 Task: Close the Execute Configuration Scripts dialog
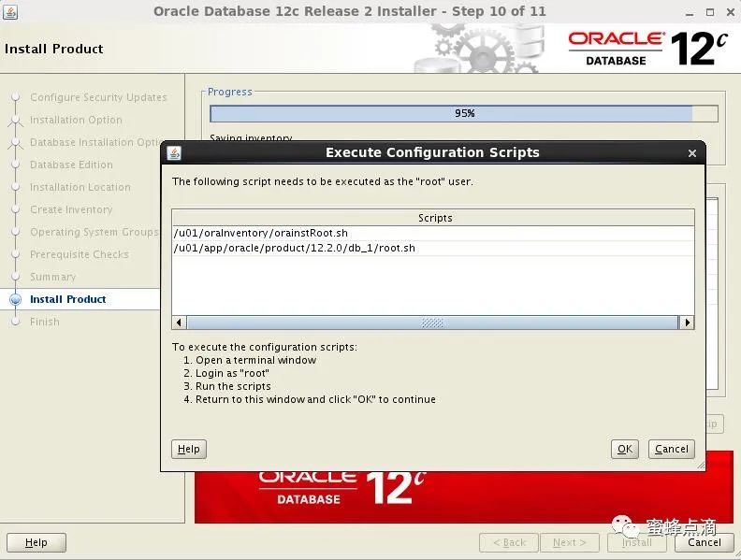point(692,153)
